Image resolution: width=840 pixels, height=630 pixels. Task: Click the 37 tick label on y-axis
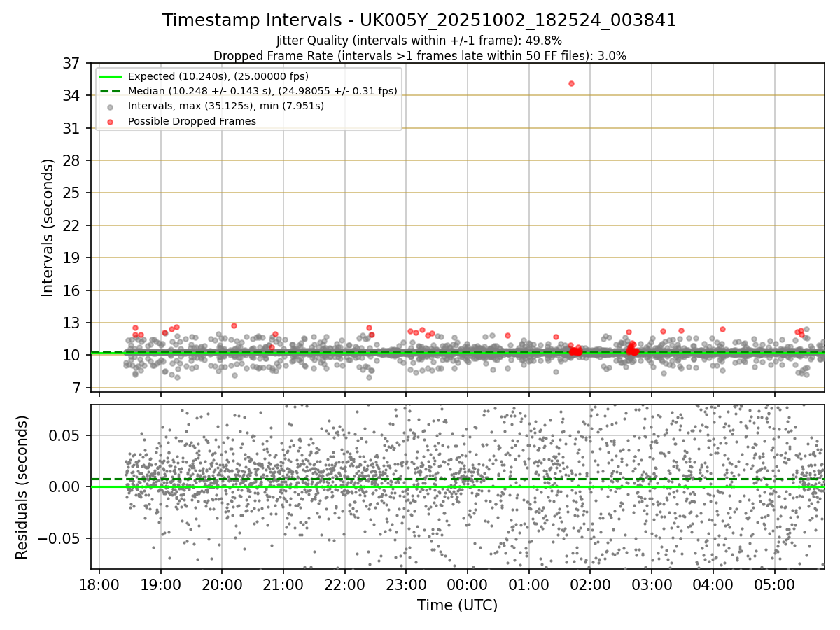[x=71, y=63]
